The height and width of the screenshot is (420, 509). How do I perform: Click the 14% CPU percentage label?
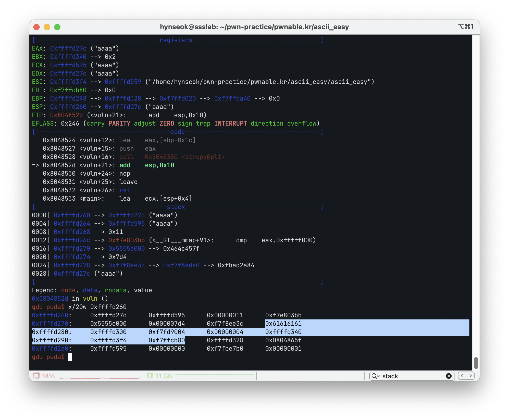tap(48, 376)
